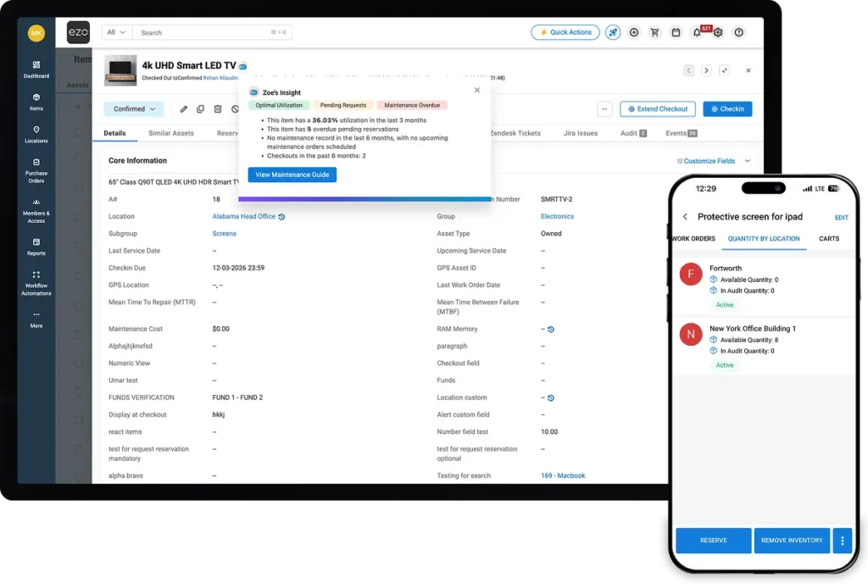Switch to the Similar Assets tab
This screenshot has height=588, width=868.
pyautogui.click(x=171, y=133)
